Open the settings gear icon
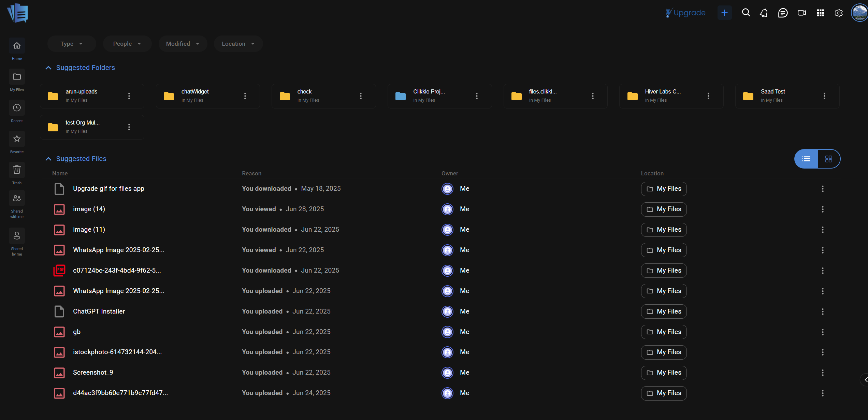The height and width of the screenshot is (420, 868). pos(839,13)
